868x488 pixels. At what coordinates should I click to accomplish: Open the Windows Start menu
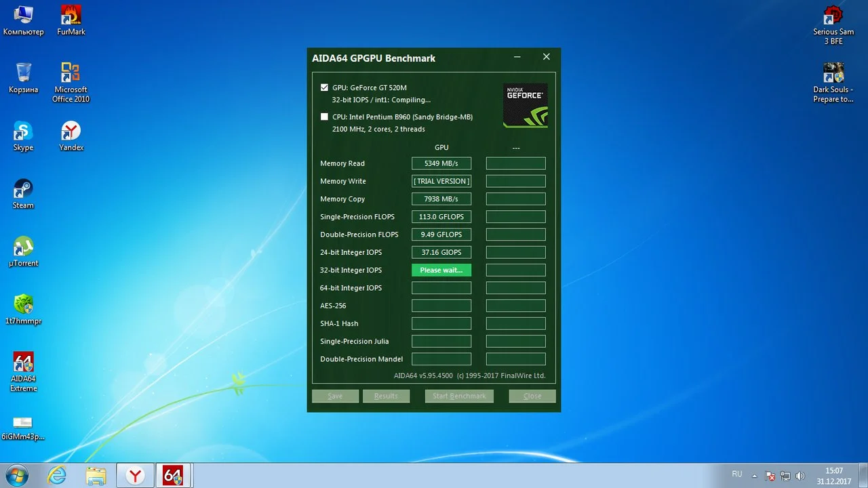click(18, 475)
